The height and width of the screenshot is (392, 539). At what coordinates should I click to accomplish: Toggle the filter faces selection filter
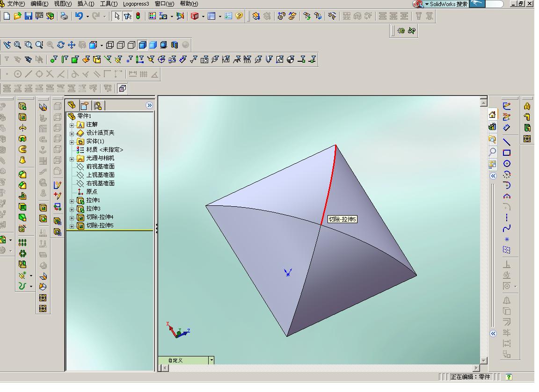[75, 59]
